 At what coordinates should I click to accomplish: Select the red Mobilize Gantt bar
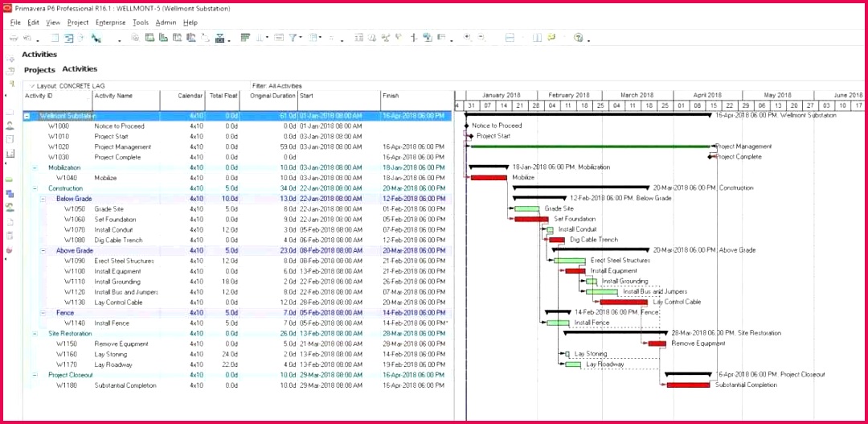coord(489,178)
